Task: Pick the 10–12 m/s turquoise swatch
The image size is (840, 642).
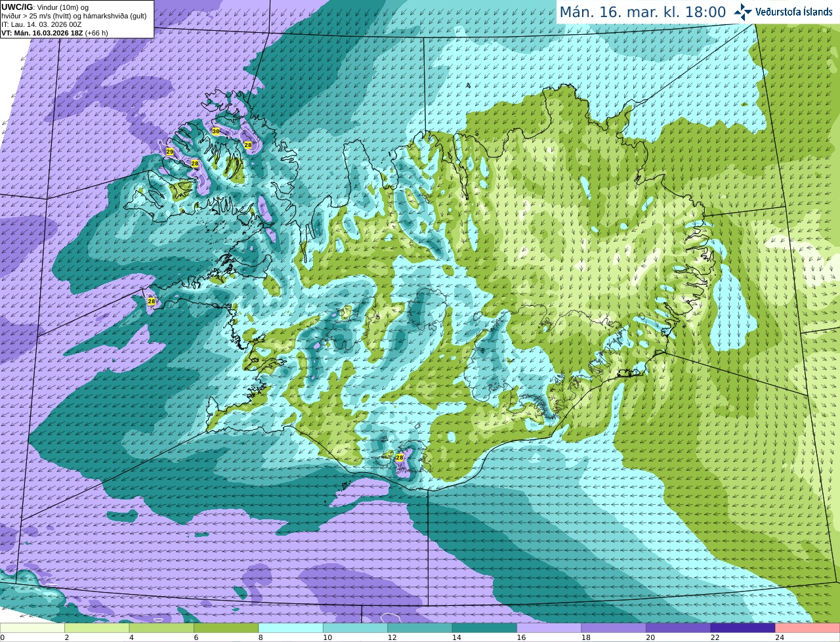Action: 356,628
